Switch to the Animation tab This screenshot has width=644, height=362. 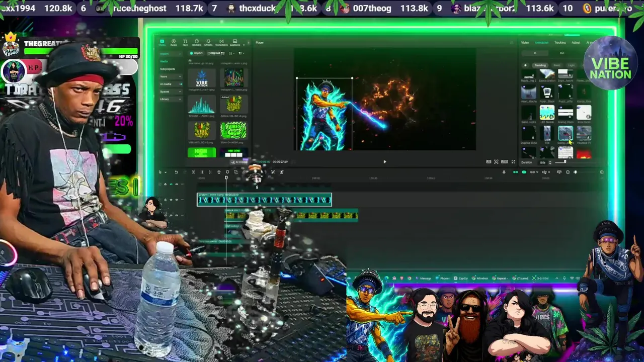(542, 43)
